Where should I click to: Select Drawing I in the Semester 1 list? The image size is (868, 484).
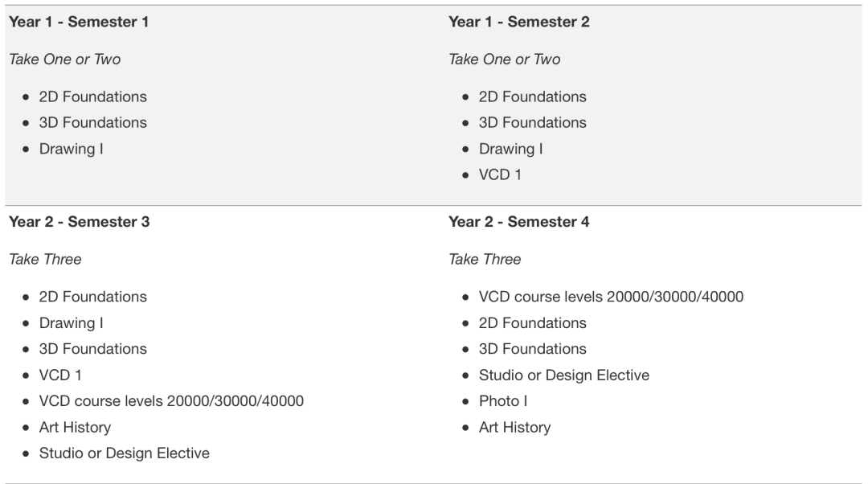pos(72,149)
